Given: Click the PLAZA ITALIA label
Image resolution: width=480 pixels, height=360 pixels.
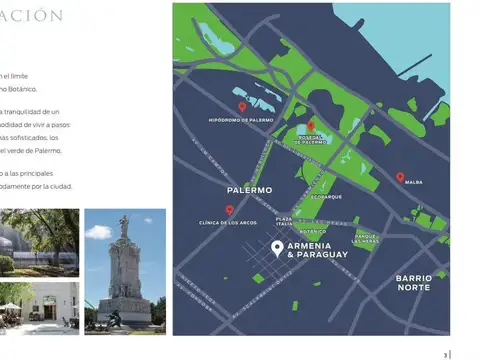Looking at the screenshot, I should click(284, 221).
